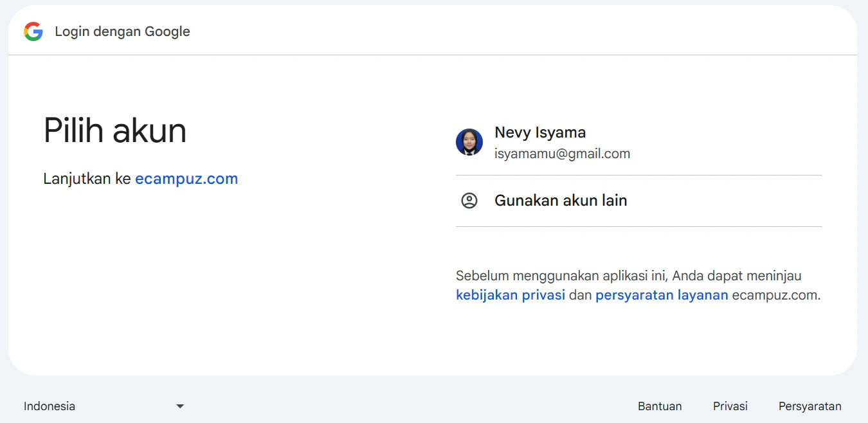The height and width of the screenshot is (423, 868).
Task: Click the downward chevron beside Indonesia
Action: [180, 406]
